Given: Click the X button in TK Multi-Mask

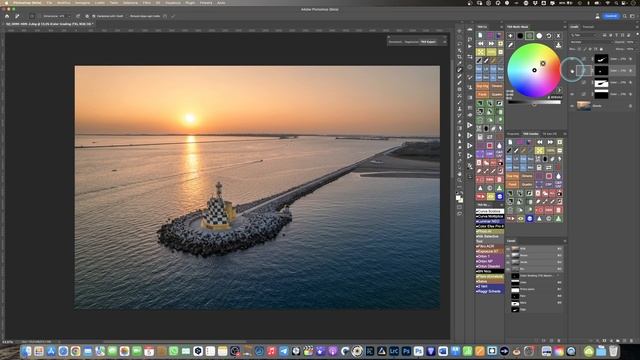Looking at the screenshot, I should [558, 36].
